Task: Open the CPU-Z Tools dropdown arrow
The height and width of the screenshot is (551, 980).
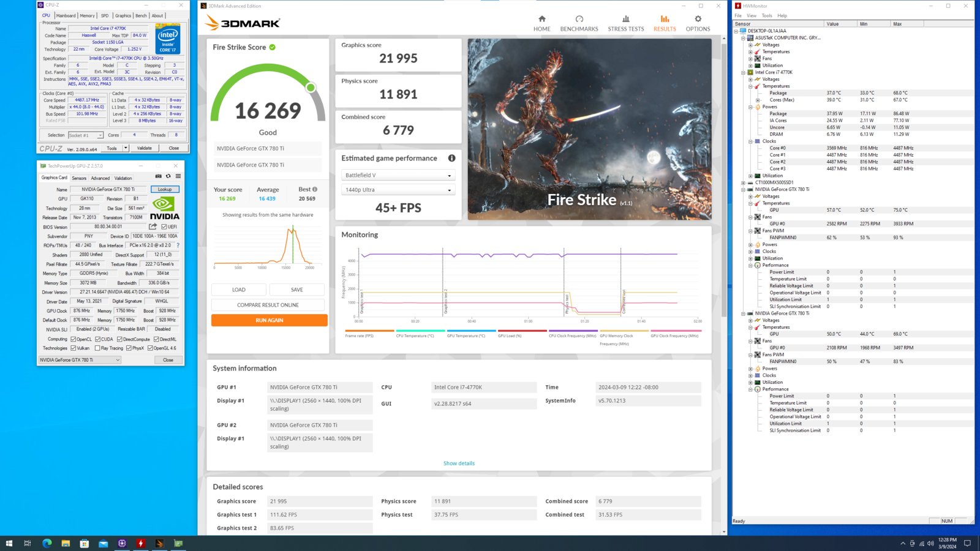Action: click(126, 148)
